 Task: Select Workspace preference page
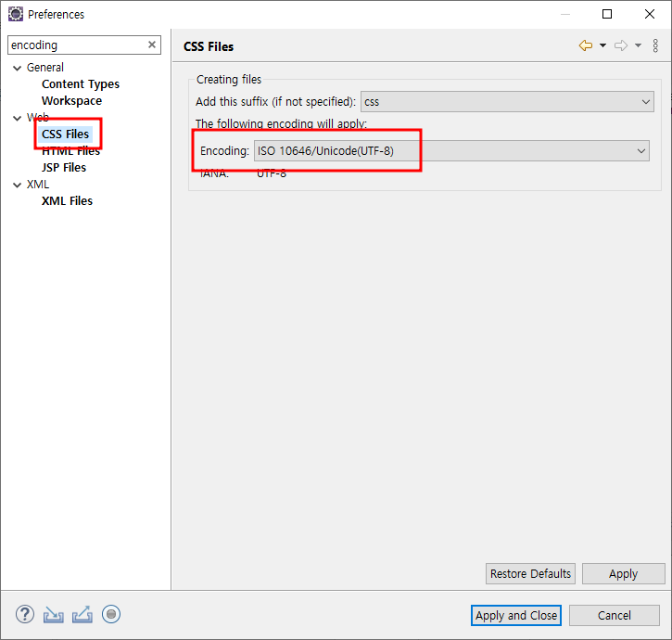click(x=71, y=101)
